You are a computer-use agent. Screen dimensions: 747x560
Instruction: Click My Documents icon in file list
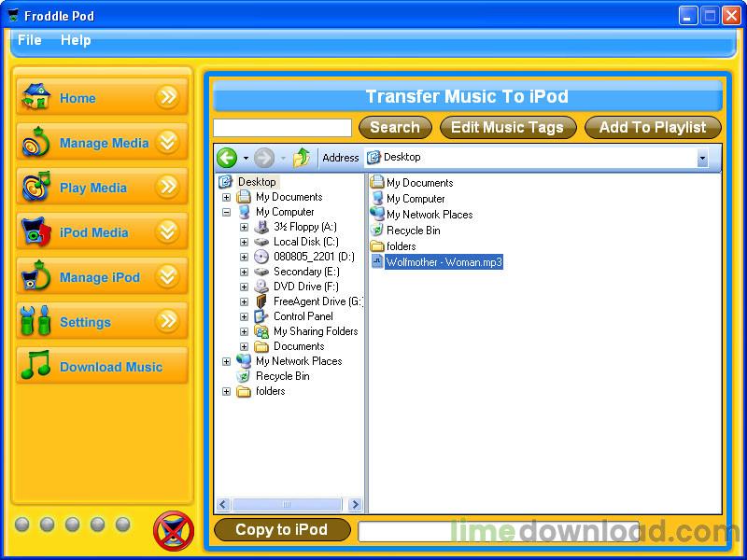[377, 182]
